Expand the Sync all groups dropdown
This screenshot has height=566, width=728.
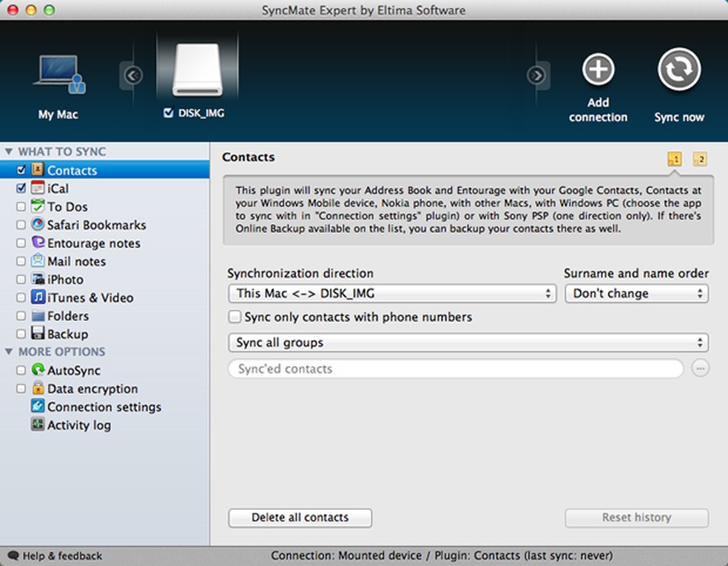tap(468, 343)
